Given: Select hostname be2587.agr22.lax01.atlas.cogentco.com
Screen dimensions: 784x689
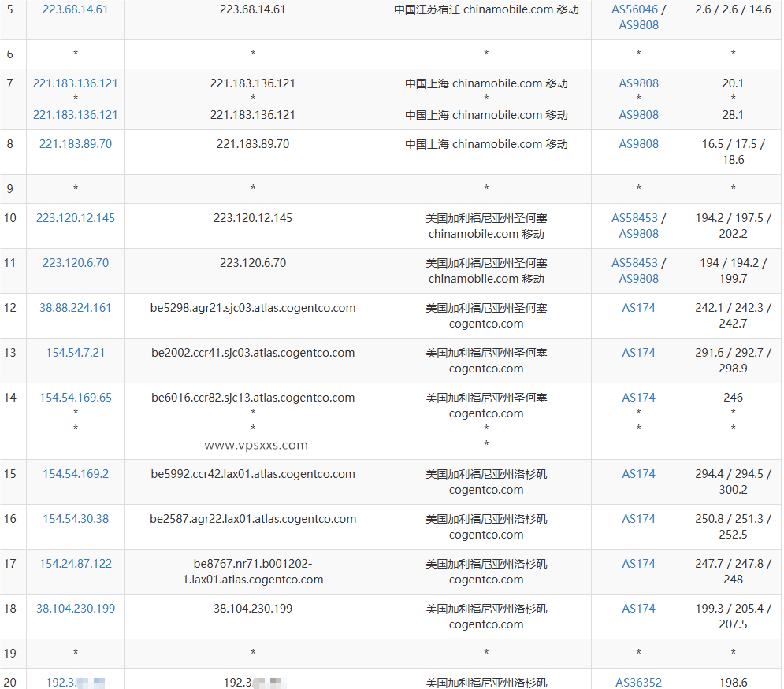Looking at the screenshot, I should point(253,519).
